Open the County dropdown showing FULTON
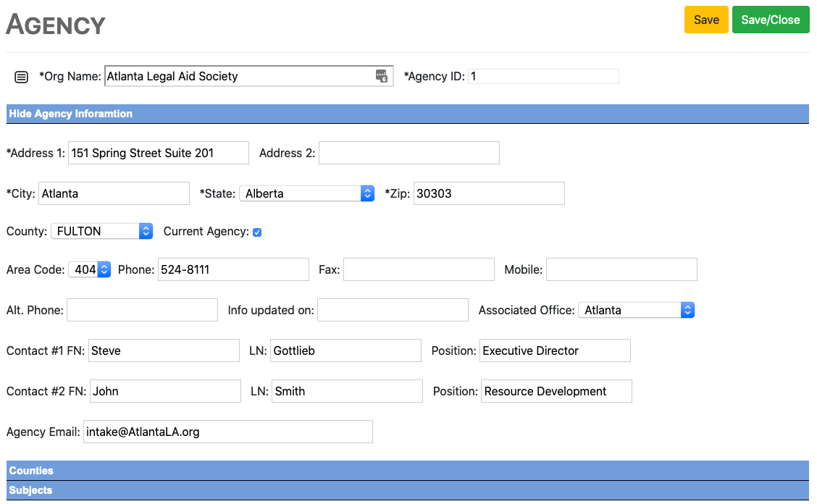This screenshot has height=504, width=817. [101, 231]
